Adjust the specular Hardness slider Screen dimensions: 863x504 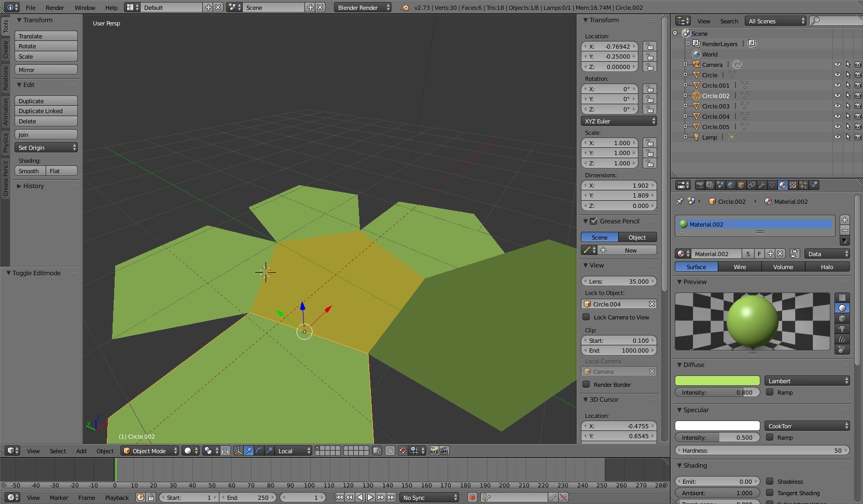(x=762, y=450)
